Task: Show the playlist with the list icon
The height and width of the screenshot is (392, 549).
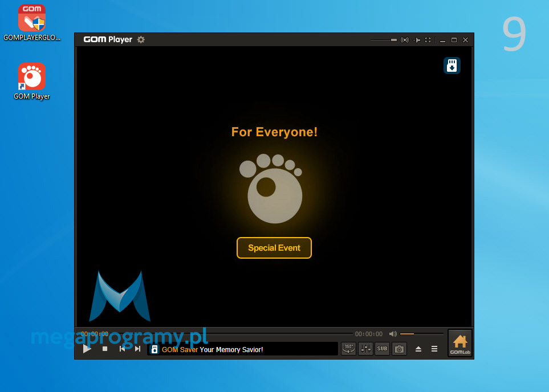Action: [x=434, y=349]
